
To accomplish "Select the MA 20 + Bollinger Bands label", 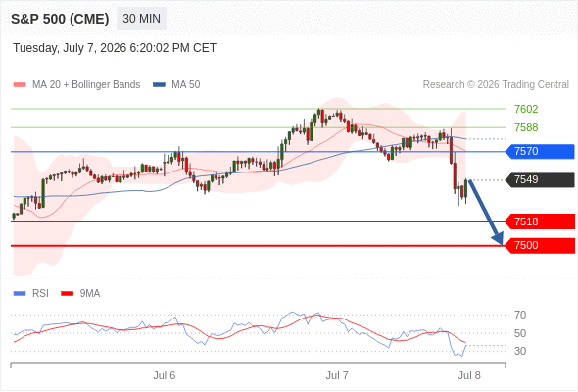I will 86,85.
